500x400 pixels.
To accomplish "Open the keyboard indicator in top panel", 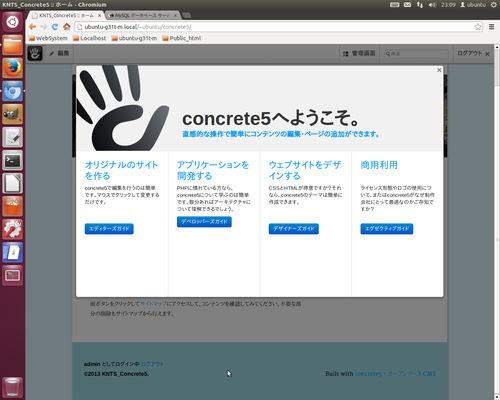I will [395, 5].
